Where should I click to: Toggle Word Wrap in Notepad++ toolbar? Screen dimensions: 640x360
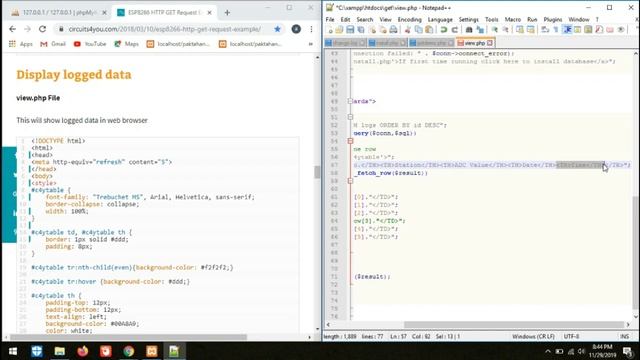[x=545, y=29]
